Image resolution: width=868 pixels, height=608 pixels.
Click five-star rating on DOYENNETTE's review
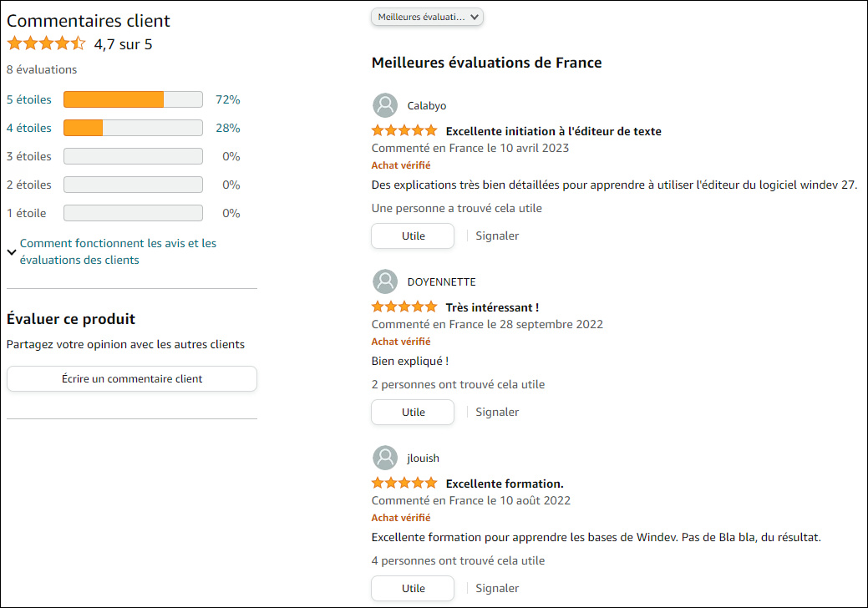click(404, 307)
